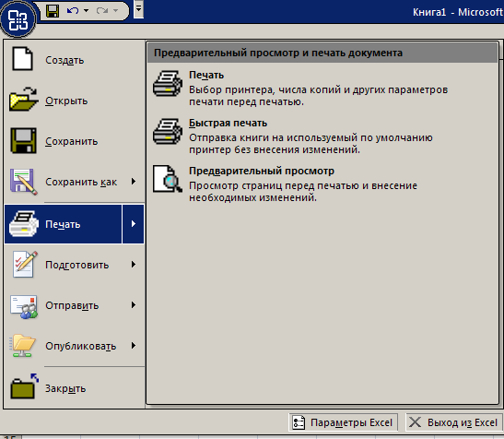Open Customize Quick Access Toolbar dropdown
The height and width of the screenshot is (439, 504).
(x=138, y=9)
